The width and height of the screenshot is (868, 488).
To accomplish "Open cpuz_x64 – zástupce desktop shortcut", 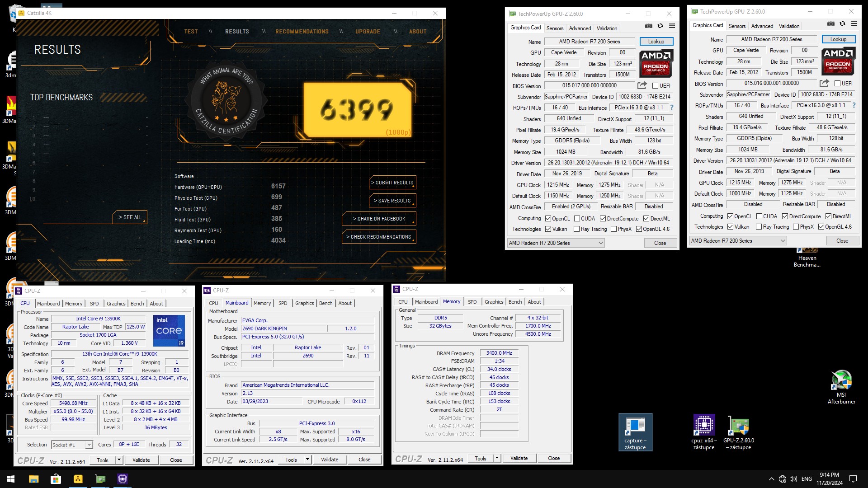I will click(x=704, y=432).
